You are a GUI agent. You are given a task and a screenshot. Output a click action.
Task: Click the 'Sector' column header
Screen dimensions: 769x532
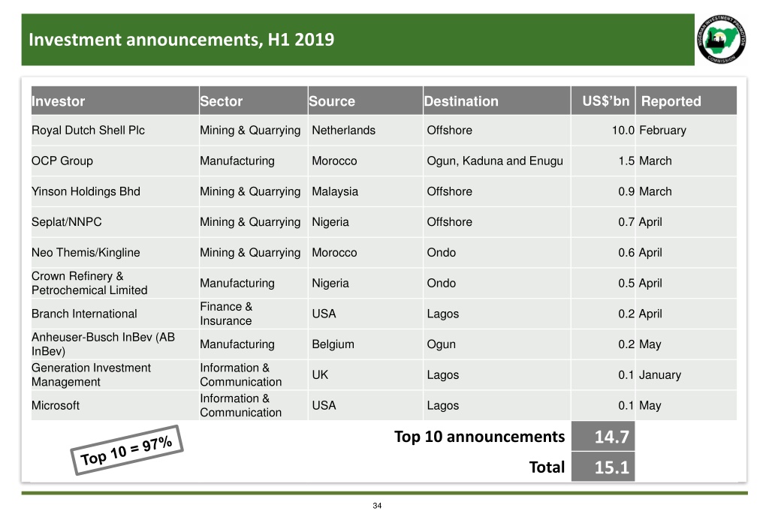tap(254, 101)
